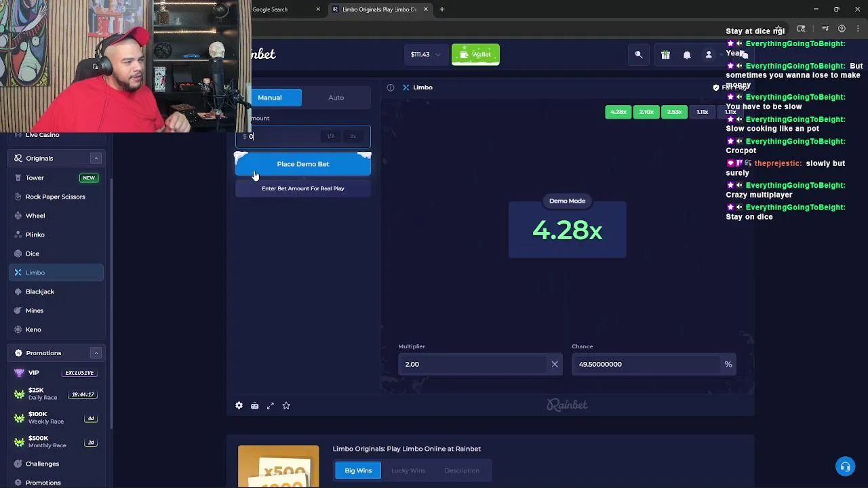
Task: Select the Mines game icon
Action: tap(18, 310)
